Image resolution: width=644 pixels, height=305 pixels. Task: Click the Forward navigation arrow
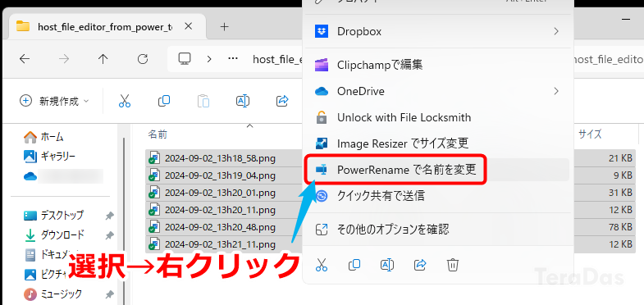pos(64,59)
